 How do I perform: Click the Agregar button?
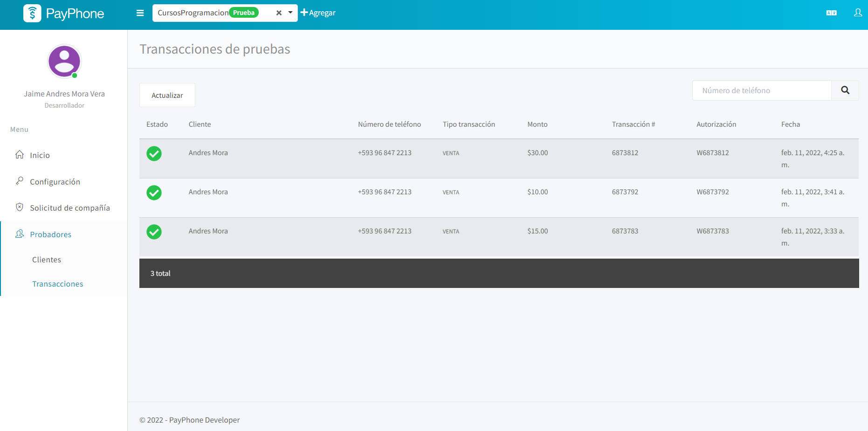[x=318, y=13]
